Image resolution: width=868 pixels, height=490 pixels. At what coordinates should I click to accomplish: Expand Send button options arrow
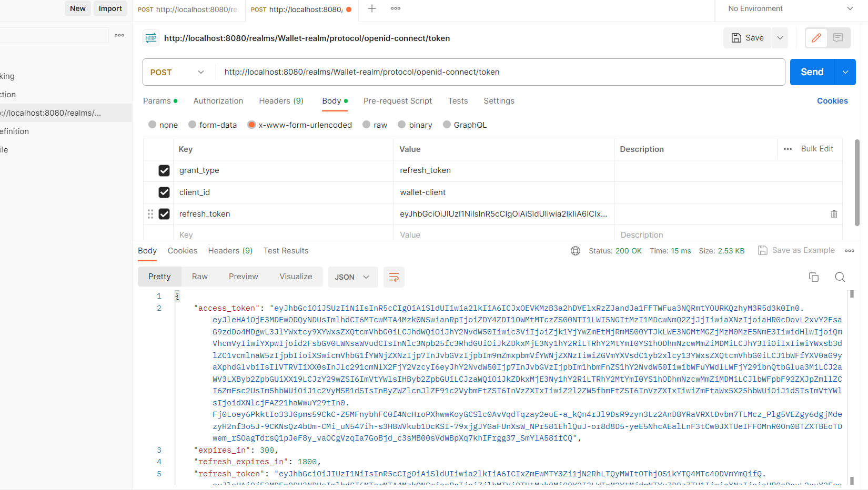[x=845, y=72]
